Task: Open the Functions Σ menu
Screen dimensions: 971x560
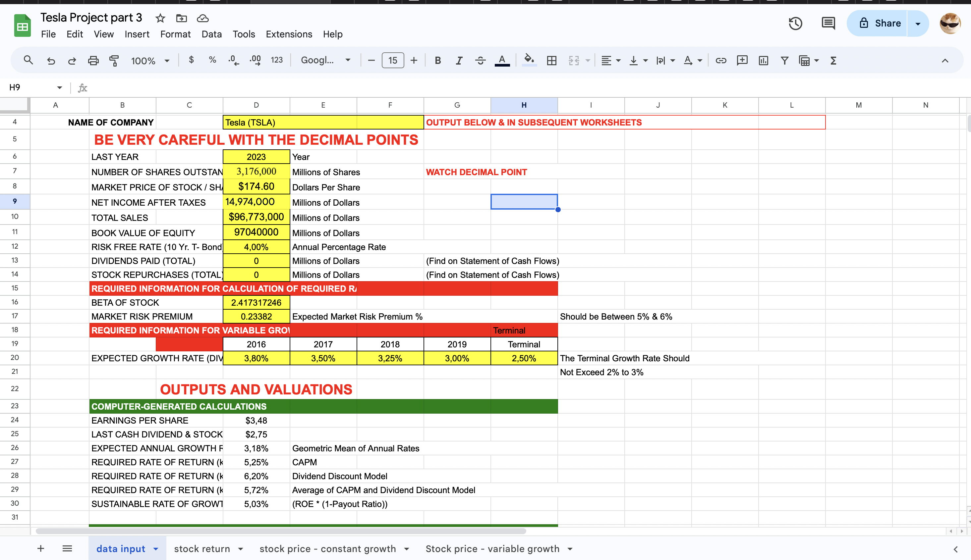Action: click(x=832, y=60)
